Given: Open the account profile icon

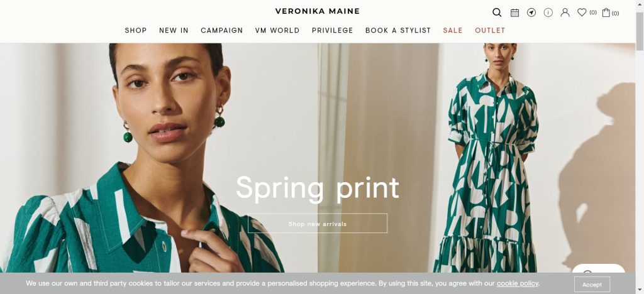Looking at the screenshot, I should click(x=565, y=13).
